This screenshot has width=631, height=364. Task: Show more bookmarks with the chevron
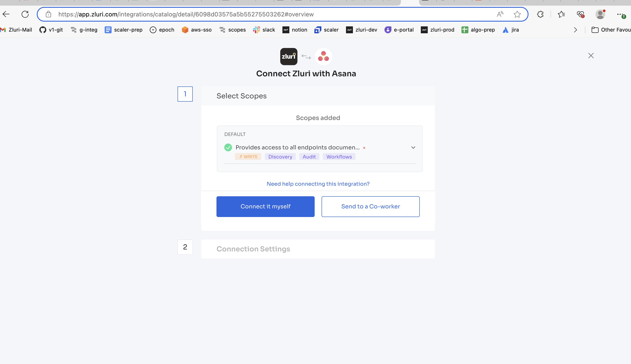pyautogui.click(x=575, y=30)
